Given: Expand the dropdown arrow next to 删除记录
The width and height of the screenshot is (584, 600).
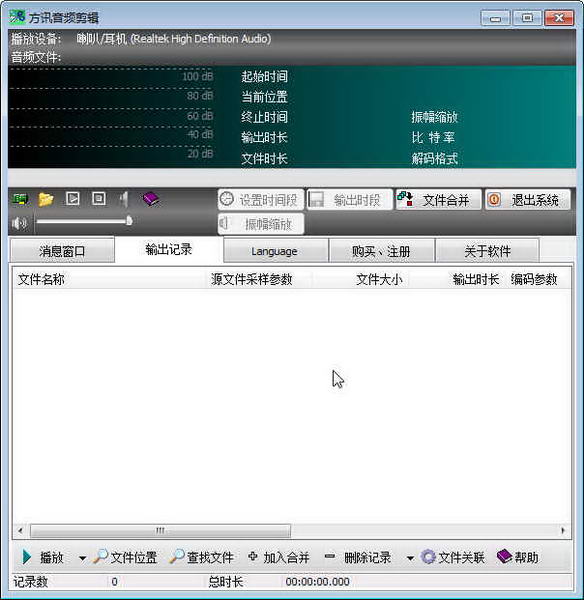Looking at the screenshot, I should tap(410, 558).
